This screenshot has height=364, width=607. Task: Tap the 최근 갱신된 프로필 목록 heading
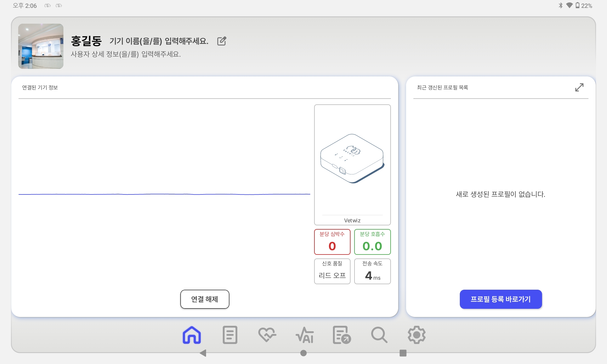pos(443,87)
